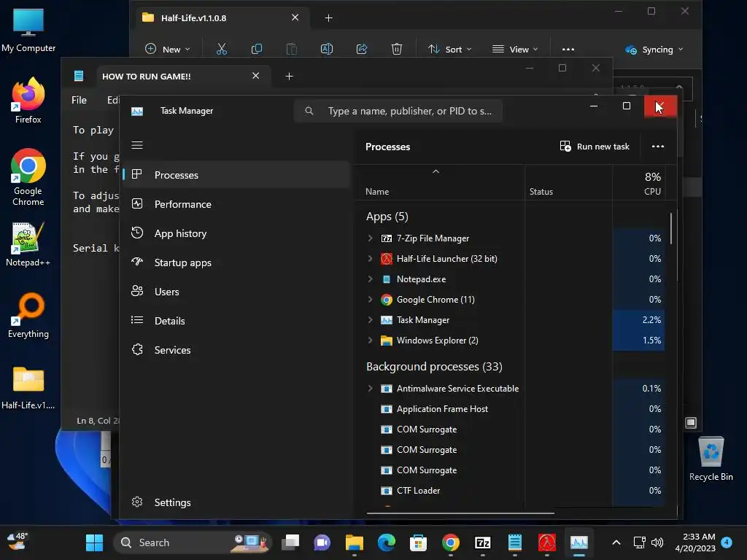
Task: Open View dropdown in File Explorer
Action: point(515,49)
